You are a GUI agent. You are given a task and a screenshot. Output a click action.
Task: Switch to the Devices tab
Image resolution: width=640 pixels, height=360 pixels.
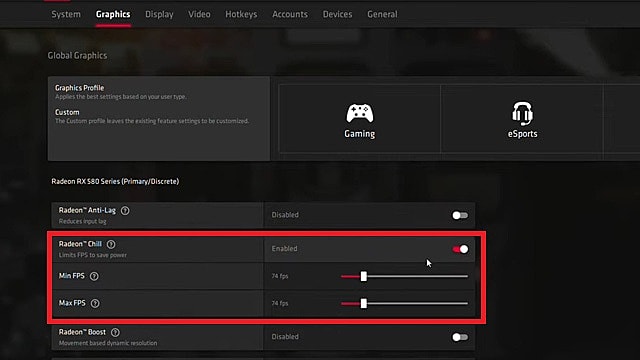(x=337, y=14)
